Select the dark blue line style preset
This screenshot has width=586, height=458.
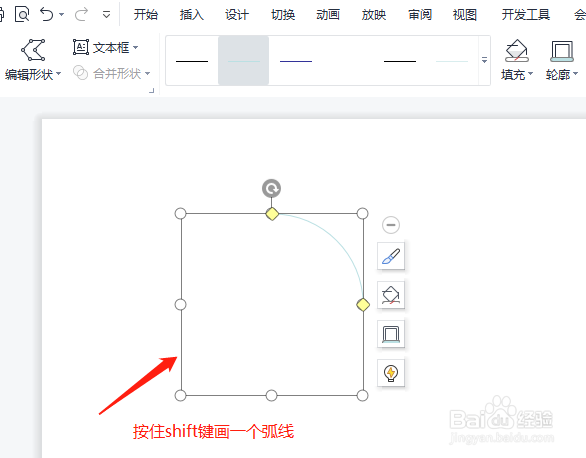pos(296,61)
